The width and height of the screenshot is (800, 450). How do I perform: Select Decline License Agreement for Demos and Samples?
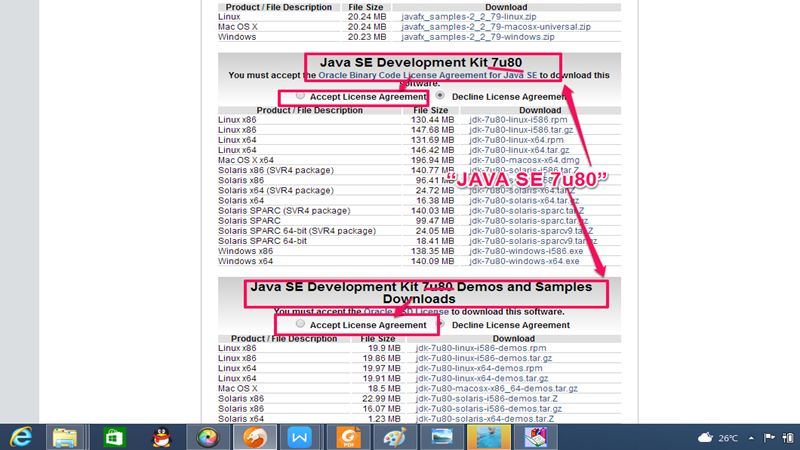pyautogui.click(x=441, y=323)
